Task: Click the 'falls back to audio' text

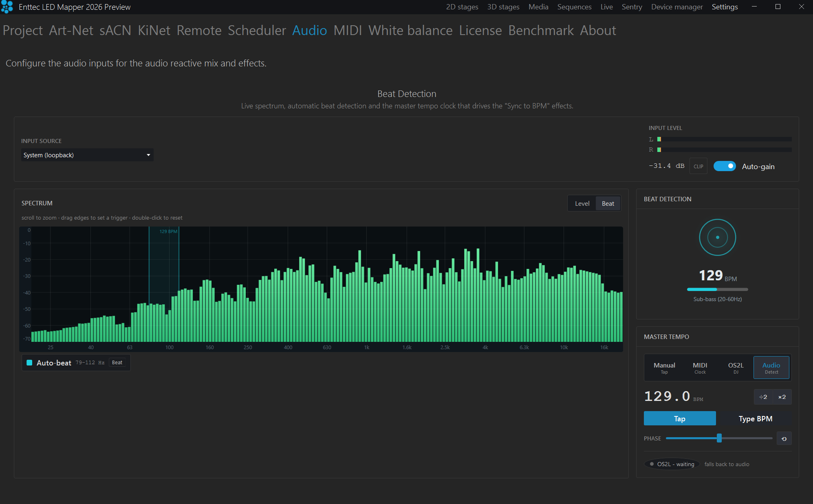Action: (x=727, y=464)
